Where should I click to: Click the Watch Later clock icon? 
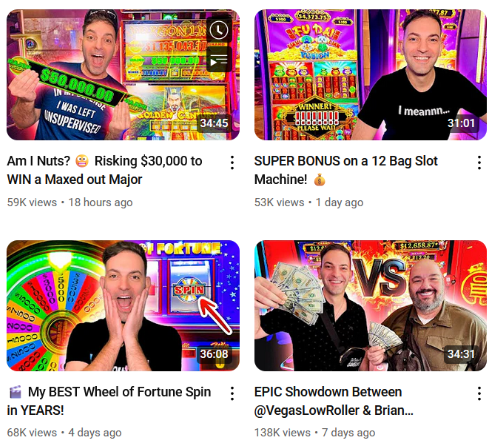[219, 30]
